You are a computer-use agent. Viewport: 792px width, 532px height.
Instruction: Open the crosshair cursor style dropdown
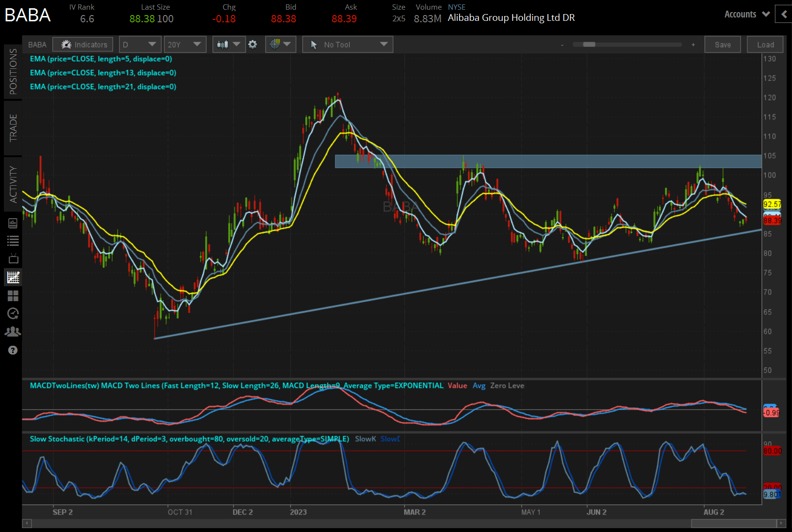[x=280, y=45]
